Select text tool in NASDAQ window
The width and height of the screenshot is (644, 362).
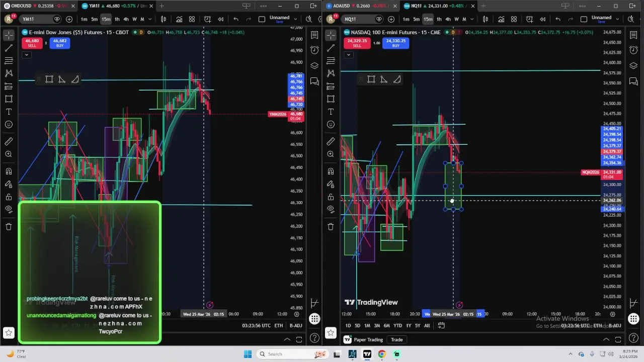(331, 112)
